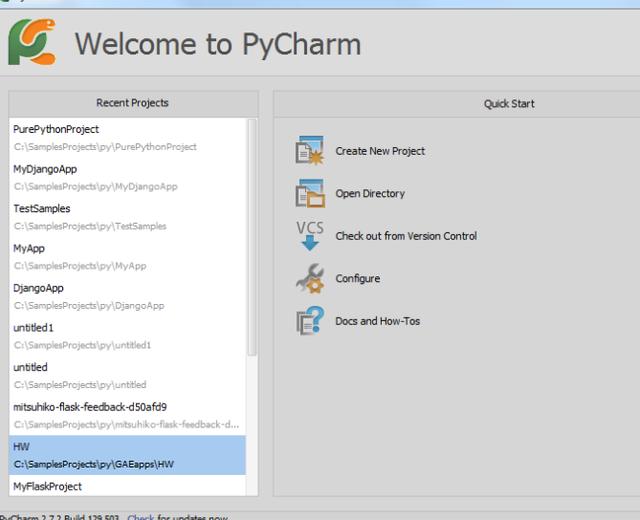This screenshot has width=640, height=520.
Task: Select Create New Project label
Action: (380, 151)
